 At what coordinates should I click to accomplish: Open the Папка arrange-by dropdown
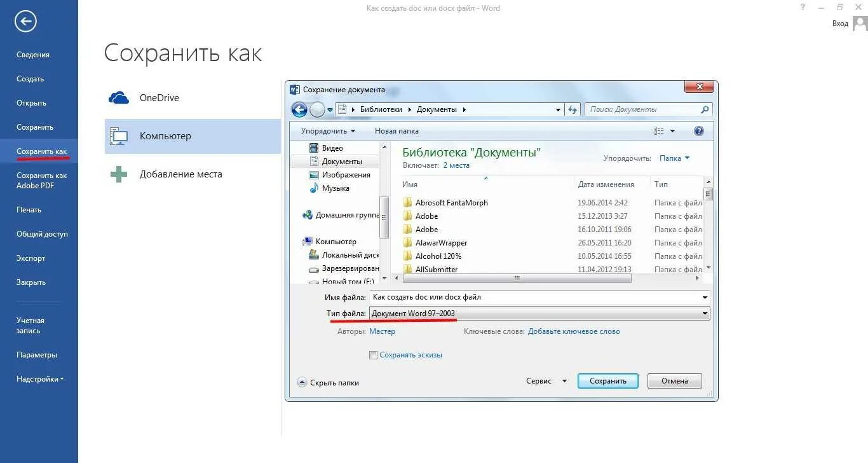(x=674, y=158)
